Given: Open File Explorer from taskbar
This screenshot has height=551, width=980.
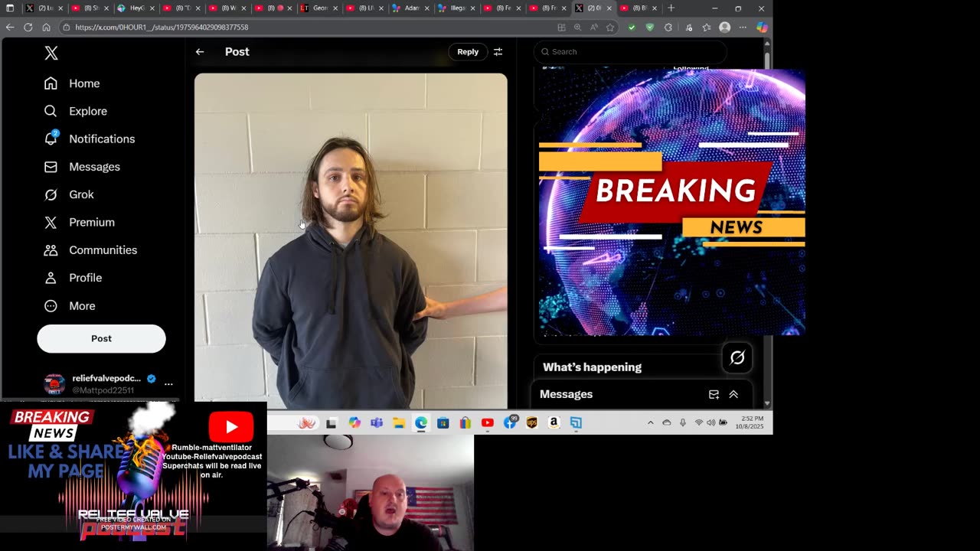Looking at the screenshot, I should click(399, 422).
